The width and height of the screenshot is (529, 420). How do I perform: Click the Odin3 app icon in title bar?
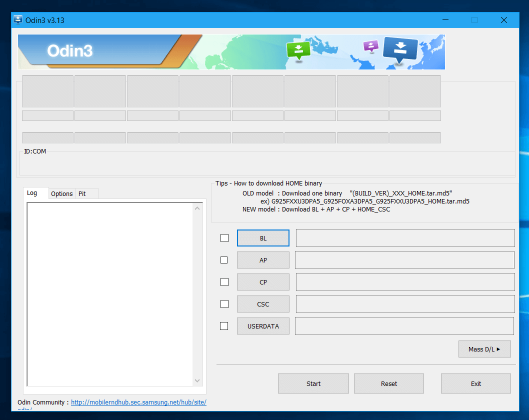pos(18,20)
